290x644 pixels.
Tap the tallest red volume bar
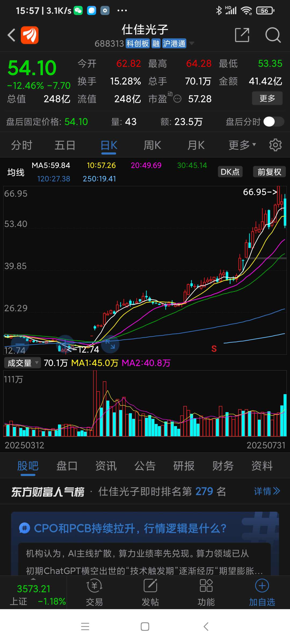tap(95, 403)
